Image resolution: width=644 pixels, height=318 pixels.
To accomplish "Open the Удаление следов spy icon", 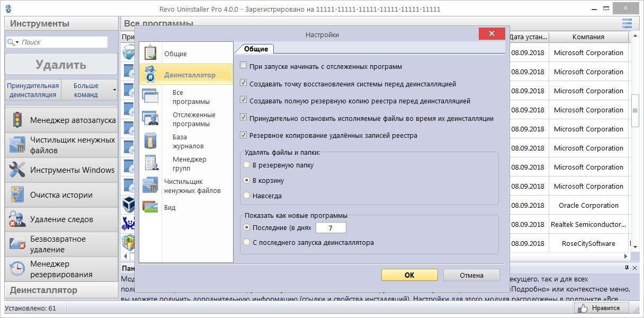I will [17, 219].
